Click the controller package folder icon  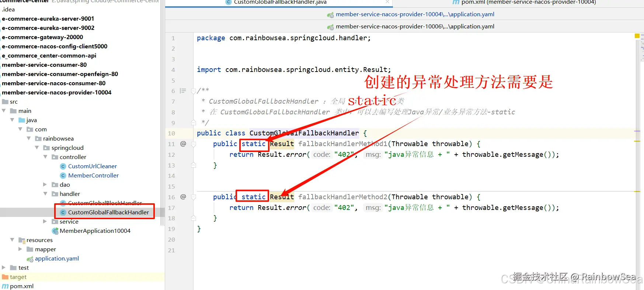pos(55,157)
